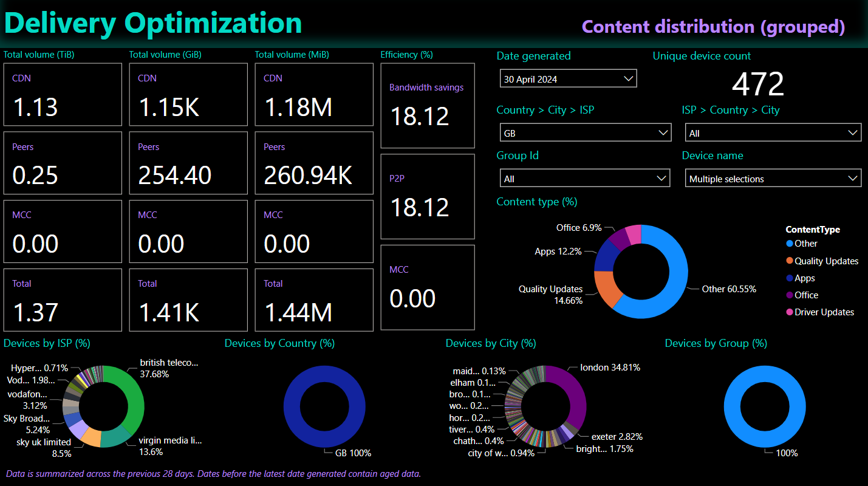The height and width of the screenshot is (486, 868).
Task: Click the Total volume MiB total card
Action: tap(314, 300)
